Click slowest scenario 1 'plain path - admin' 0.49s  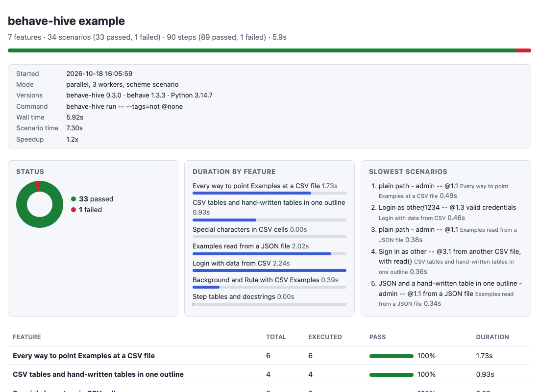tap(443, 191)
